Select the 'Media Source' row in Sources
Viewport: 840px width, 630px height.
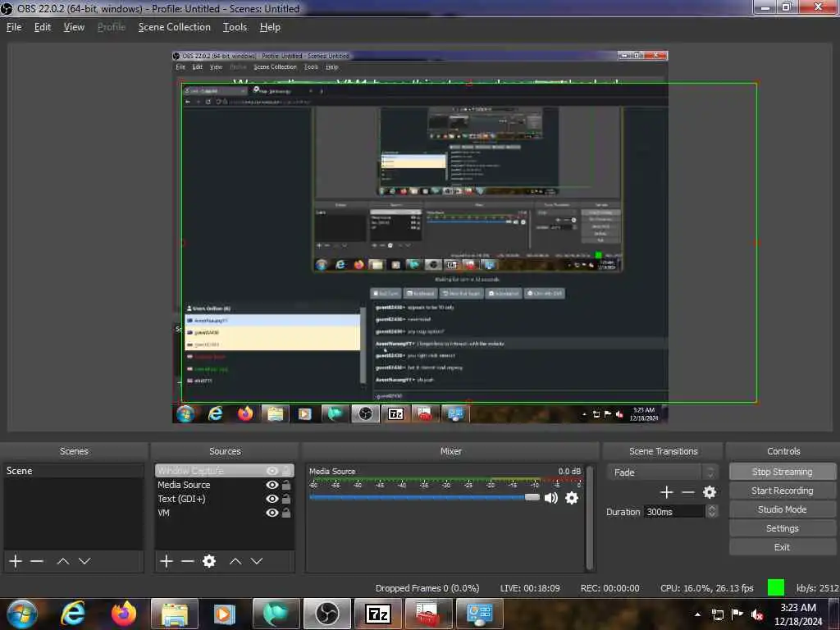click(x=225, y=485)
